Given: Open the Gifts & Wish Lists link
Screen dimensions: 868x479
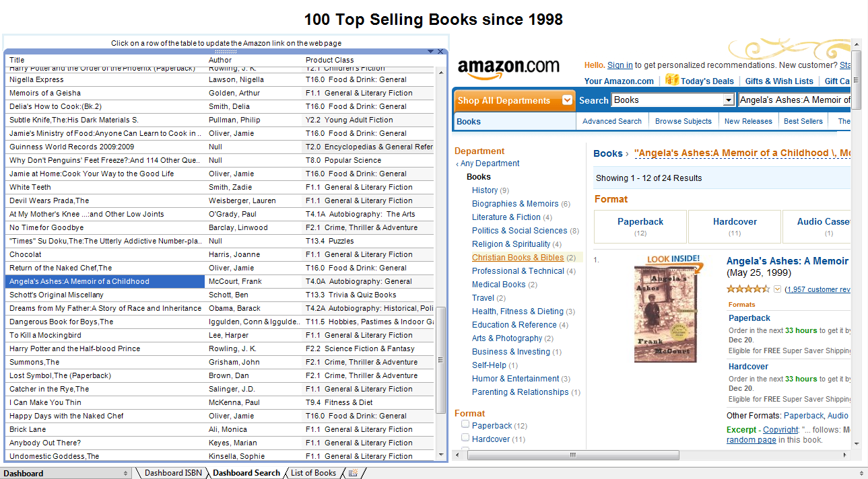Looking at the screenshot, I should [x=779, y=81].
